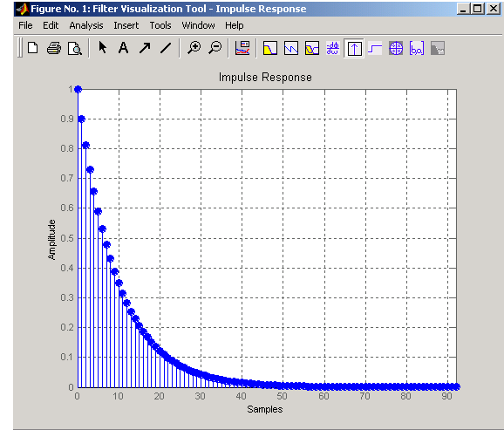Show Magnitude and Phase Response together
Screen dimensions: 504x430
(x=312, y=49)
